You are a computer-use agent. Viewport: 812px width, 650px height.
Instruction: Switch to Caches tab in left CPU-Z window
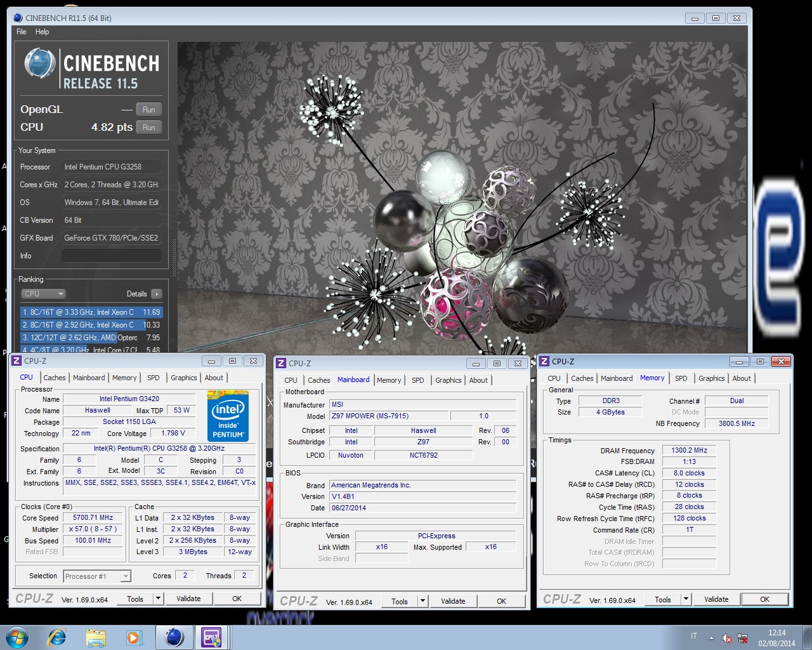[x=54, y=378]
